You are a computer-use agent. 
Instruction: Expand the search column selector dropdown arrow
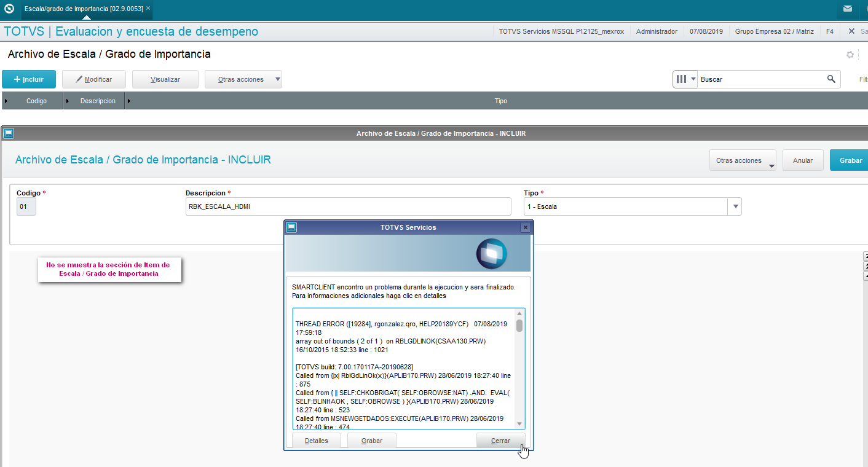click(693, 79)
